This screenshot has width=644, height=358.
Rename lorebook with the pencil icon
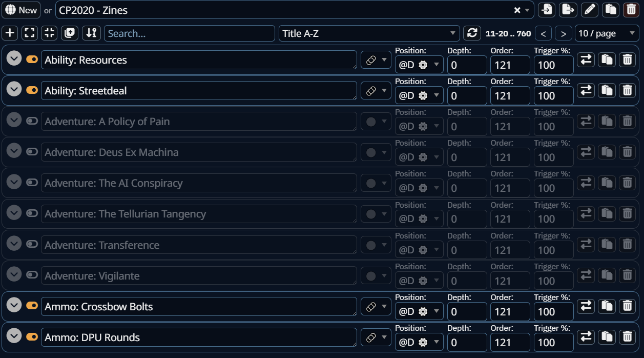pos(589,9)
